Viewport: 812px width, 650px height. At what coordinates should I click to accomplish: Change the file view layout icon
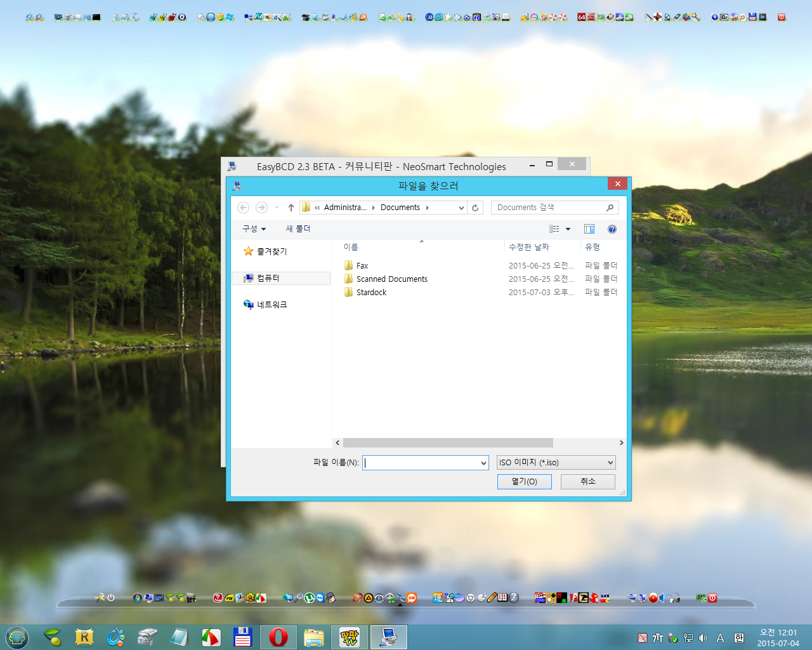[554, 229]
